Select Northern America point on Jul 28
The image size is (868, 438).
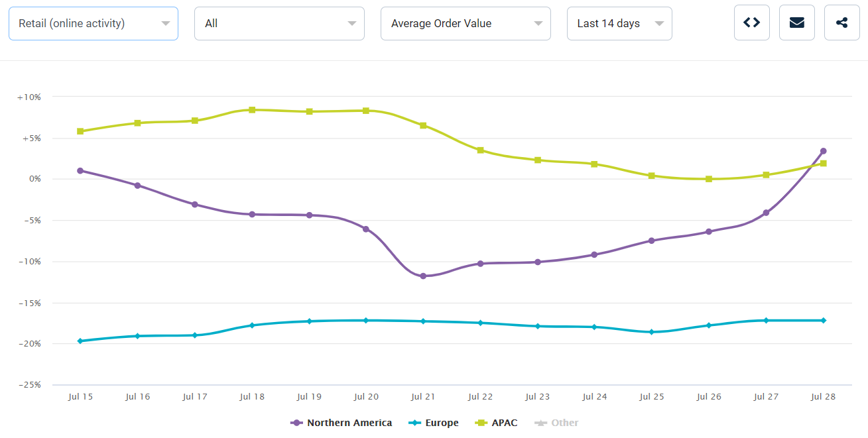823,151
